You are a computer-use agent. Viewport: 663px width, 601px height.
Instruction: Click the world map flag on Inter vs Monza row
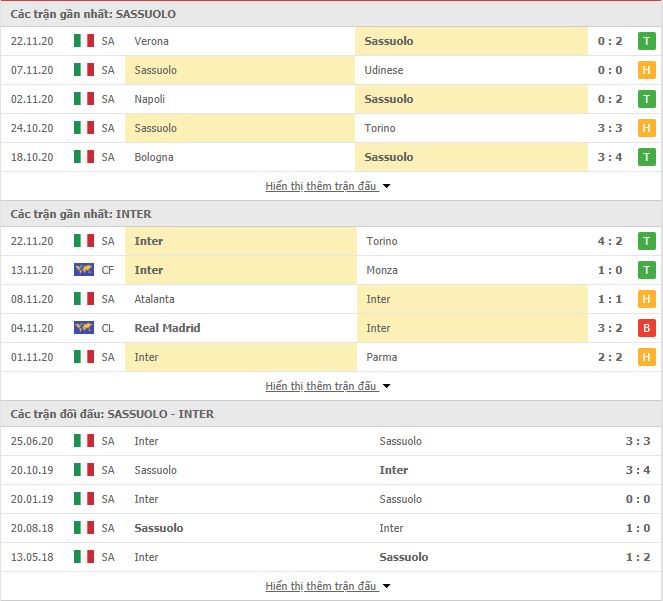[84, 269]
